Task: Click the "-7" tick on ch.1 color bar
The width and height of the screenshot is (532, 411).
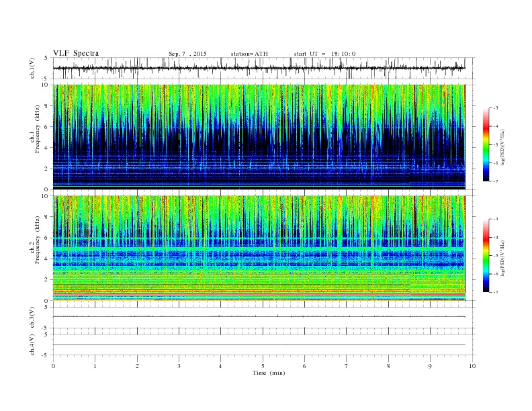Action: click(495, 181)
